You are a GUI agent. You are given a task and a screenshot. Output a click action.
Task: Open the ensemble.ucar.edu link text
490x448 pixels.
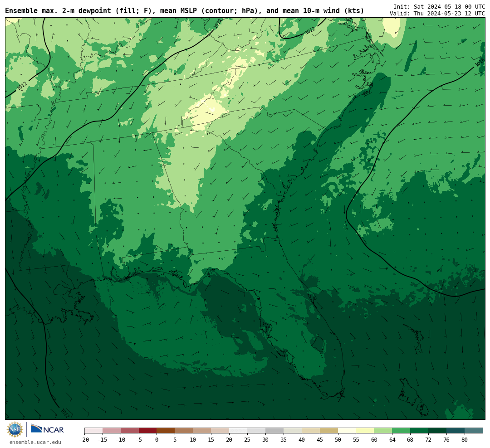[x=35, y=442]
